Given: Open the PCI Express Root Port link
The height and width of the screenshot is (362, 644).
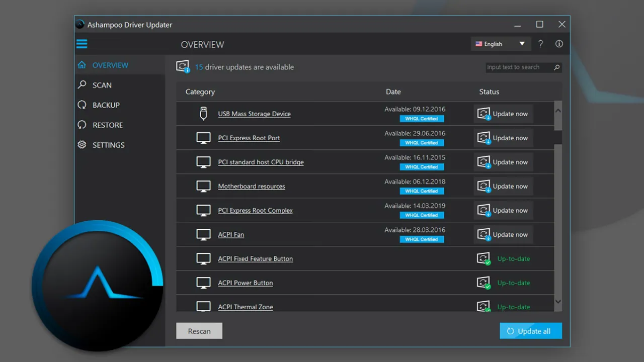Looking at the screenshot, I should coord(249,138).
